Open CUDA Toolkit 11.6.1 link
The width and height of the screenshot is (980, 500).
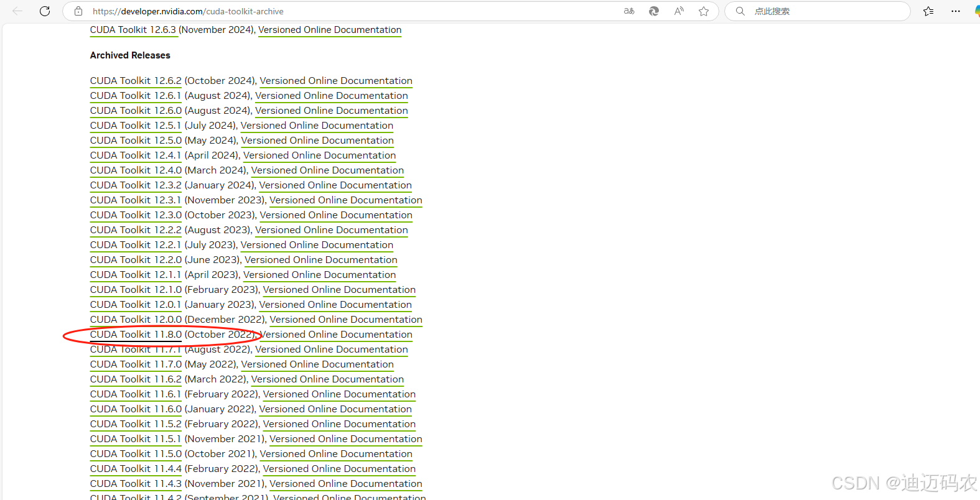(x=136, y=394)
